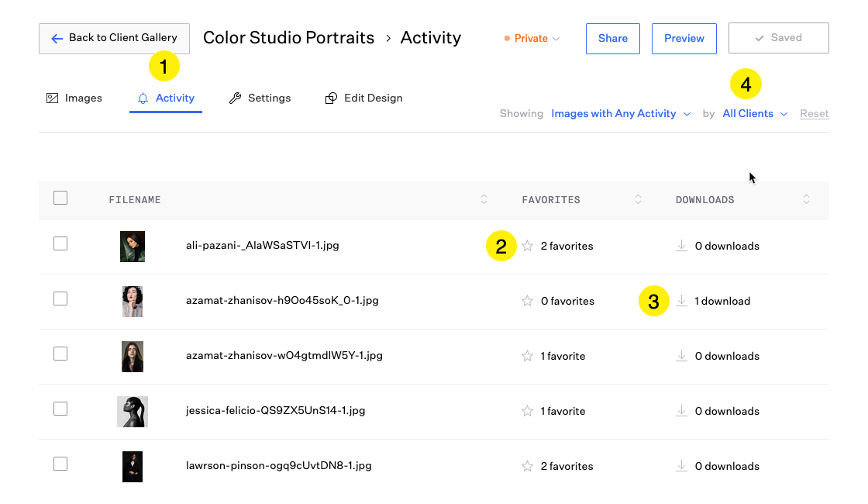868x504 pixels.
Task: Click the star icon for lawrson-pinson image
Action: (527, 466)
